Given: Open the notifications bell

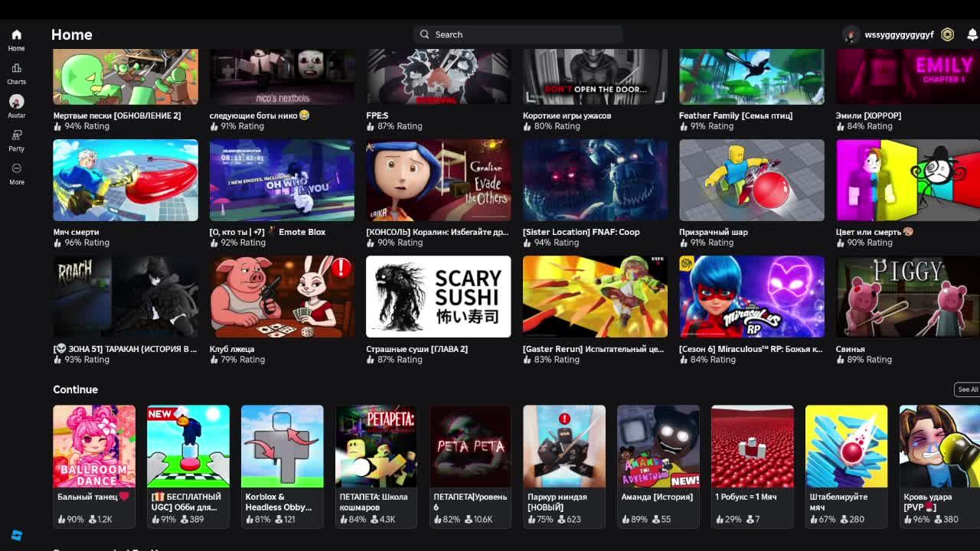Looking at the screenshot, I should click(x=972, y=34).
